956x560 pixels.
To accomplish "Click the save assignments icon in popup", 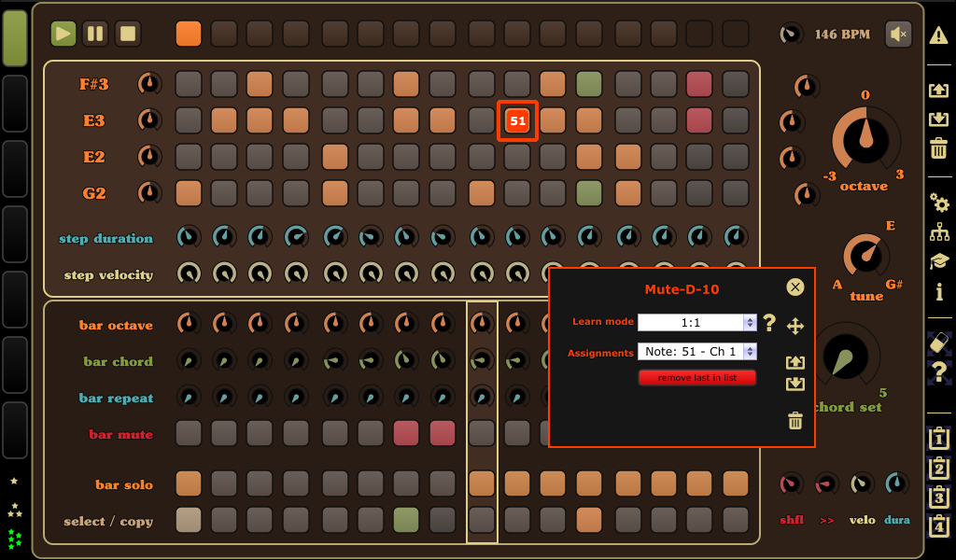I will pyautogui.click(x=795, y=384).
